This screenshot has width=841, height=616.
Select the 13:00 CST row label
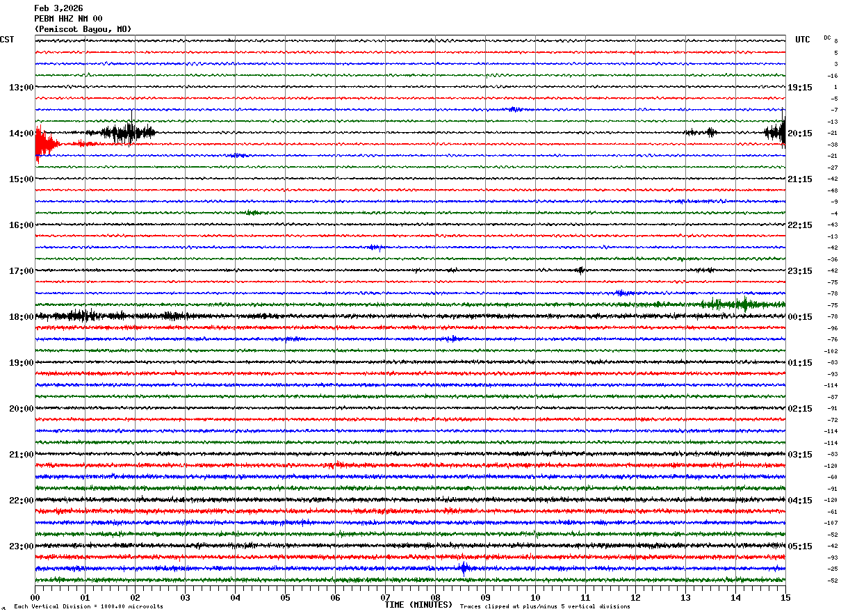(x=21, y=88)
